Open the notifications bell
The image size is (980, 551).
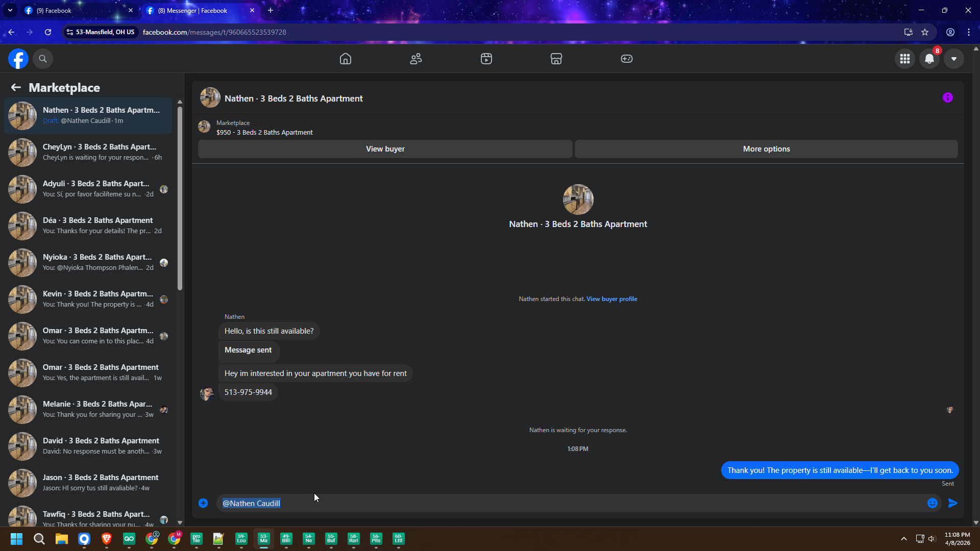(x=929, y=59)
